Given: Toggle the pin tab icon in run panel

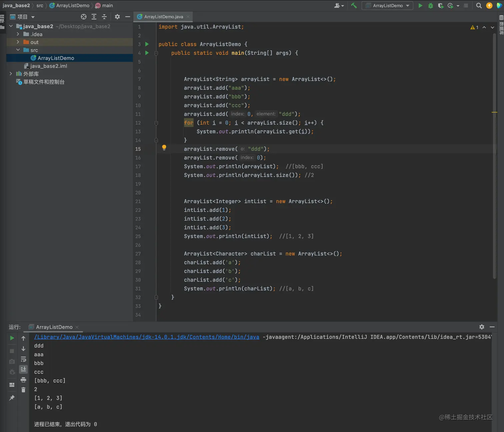Looking at the screenshot, I should point(12,398).
